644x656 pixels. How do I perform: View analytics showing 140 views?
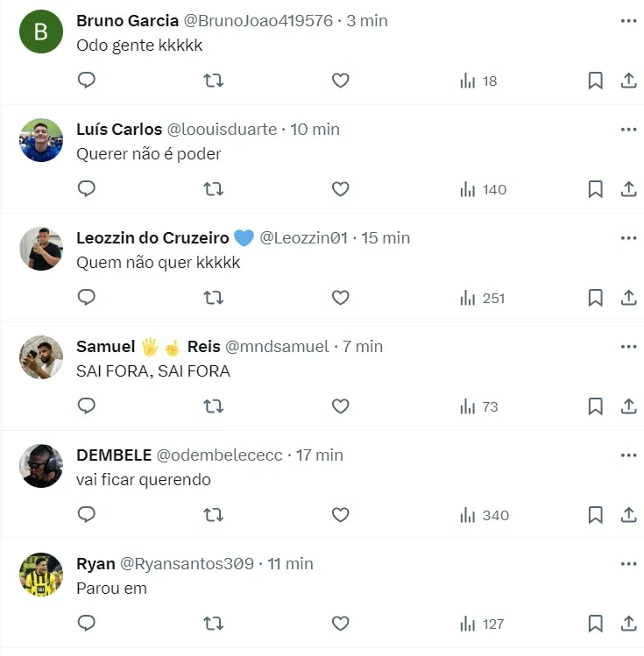(484, 189)
